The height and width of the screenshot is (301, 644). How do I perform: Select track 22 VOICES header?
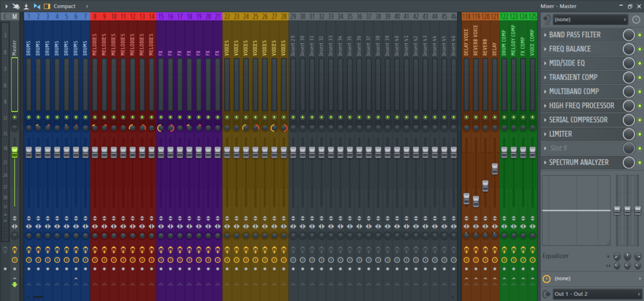tap(227, 17)
